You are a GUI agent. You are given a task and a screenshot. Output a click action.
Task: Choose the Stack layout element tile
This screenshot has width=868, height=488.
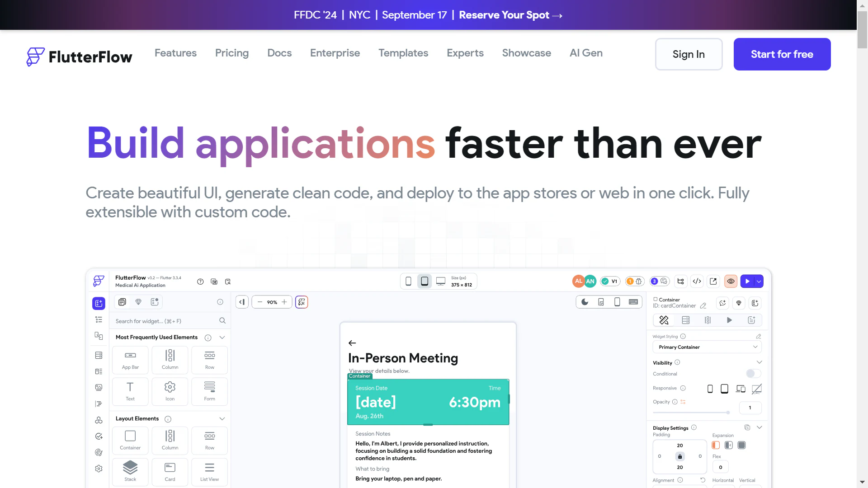(130, 472)
